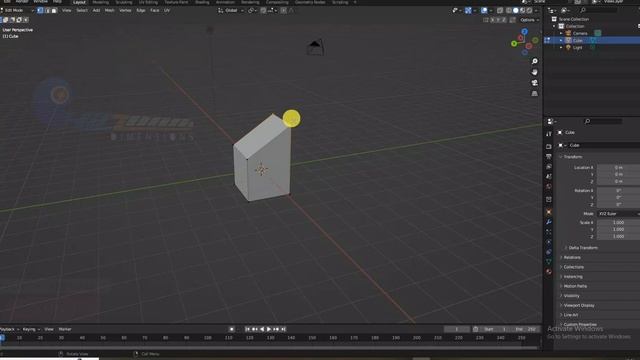Expand the Light item in outliner
Image resolution: width=640 pixels, height=360 pixels.
coord(561,48)
